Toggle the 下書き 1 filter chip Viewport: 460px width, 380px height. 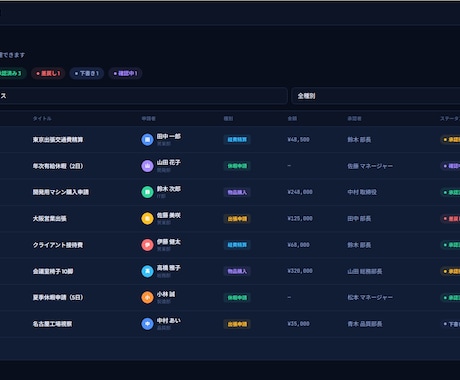(x=87, y=73)
